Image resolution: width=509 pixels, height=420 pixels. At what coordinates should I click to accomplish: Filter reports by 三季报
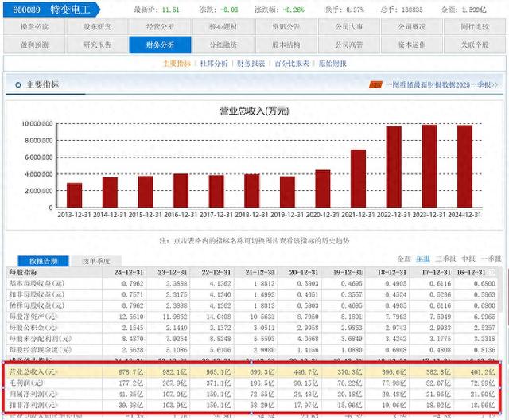coord(445,259)
